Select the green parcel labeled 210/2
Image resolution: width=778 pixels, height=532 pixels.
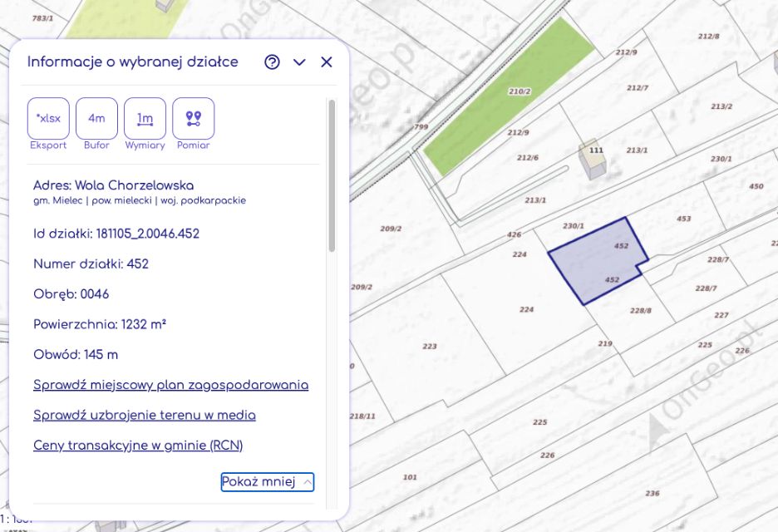coord(510,96)
